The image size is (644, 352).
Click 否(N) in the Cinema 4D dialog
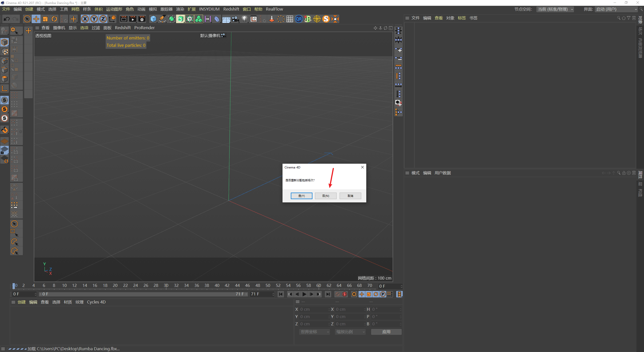pos(326,196)
